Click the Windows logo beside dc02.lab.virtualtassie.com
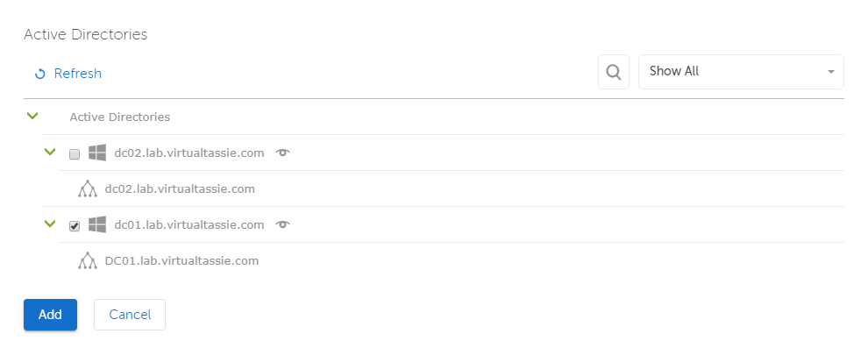Viewport: 868px width, 348px height. (x=97, y=153)
